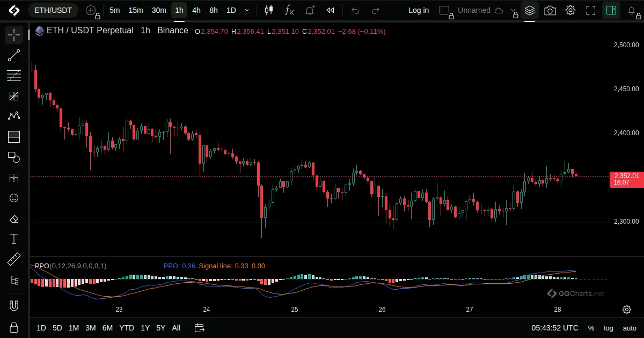
Task: Switch to the 8h timeframe
Action: [214, 10]
